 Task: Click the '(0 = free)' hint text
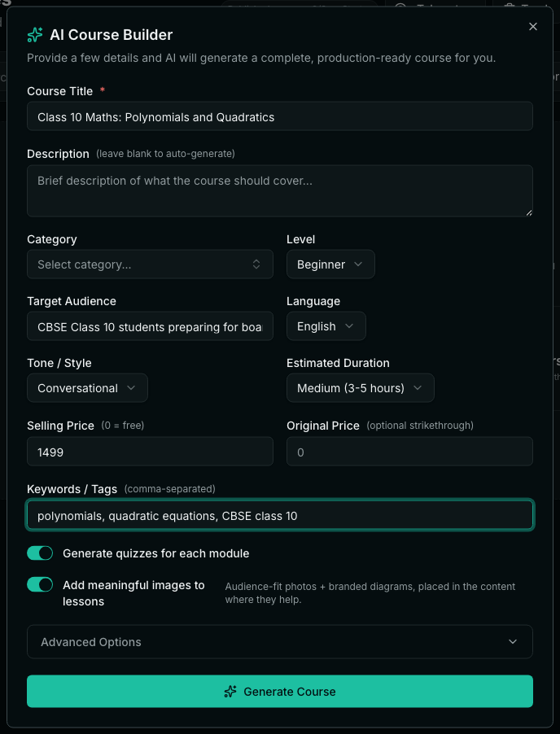[123, 426]
